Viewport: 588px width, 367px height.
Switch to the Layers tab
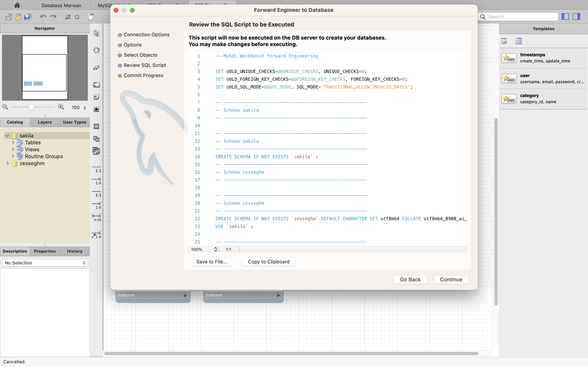click(45, 122)
